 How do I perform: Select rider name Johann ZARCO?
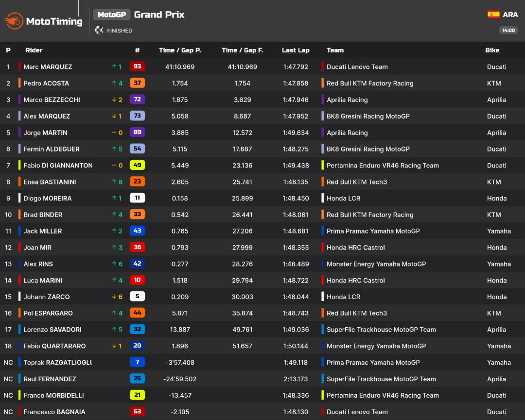(x=47, y=297)
